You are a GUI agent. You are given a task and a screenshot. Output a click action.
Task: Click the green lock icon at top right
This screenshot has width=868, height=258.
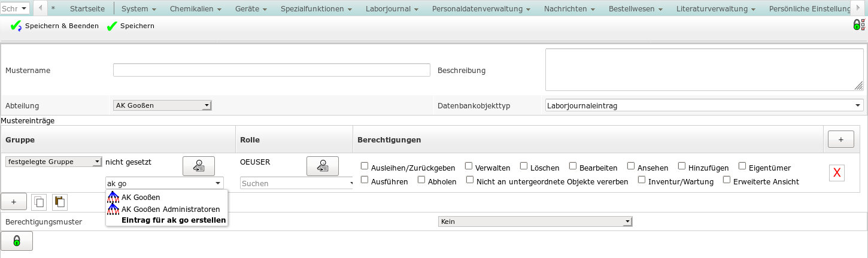click(x=857, y=25)
